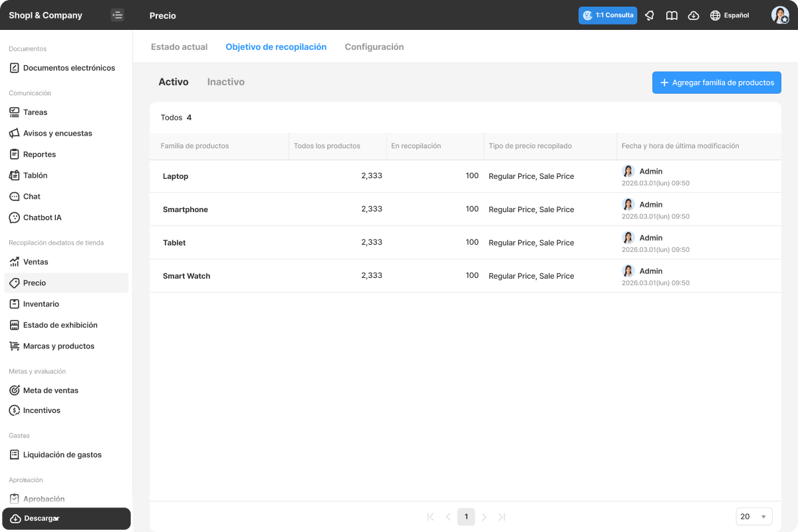The width and height of the screenshot is (798, 532).
Task: Click the Estado de exhibición icon
Action: 14,325
